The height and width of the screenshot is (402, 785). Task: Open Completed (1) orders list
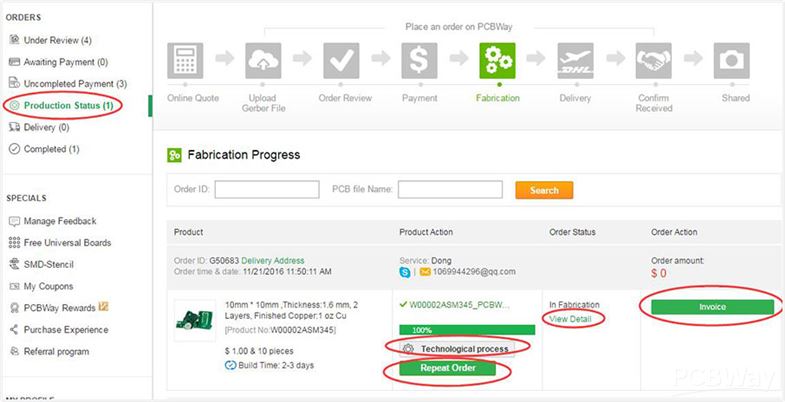click(52, 149)
